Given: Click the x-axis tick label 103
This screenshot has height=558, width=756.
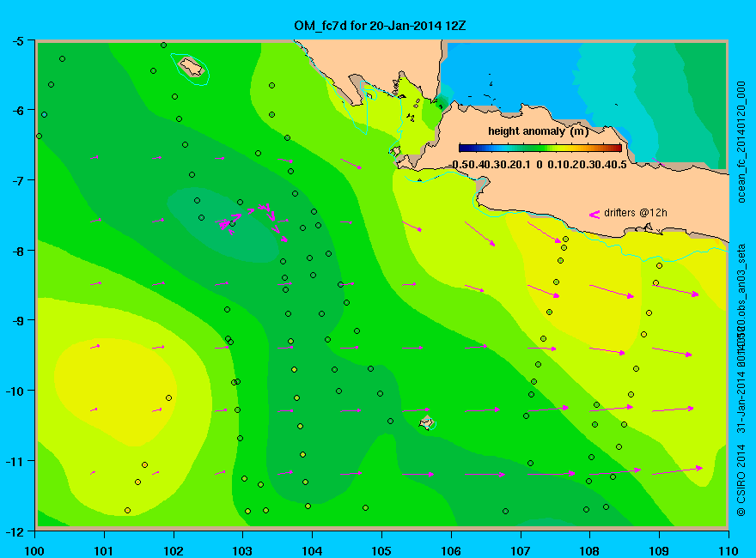Looking at the screenshot, I should [242, 551].
